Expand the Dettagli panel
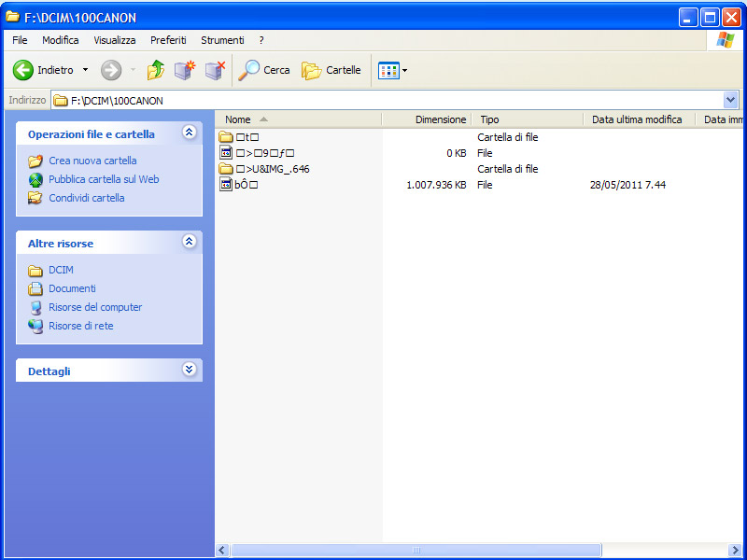This screenshot has width=747, height=560. [190, 371]
